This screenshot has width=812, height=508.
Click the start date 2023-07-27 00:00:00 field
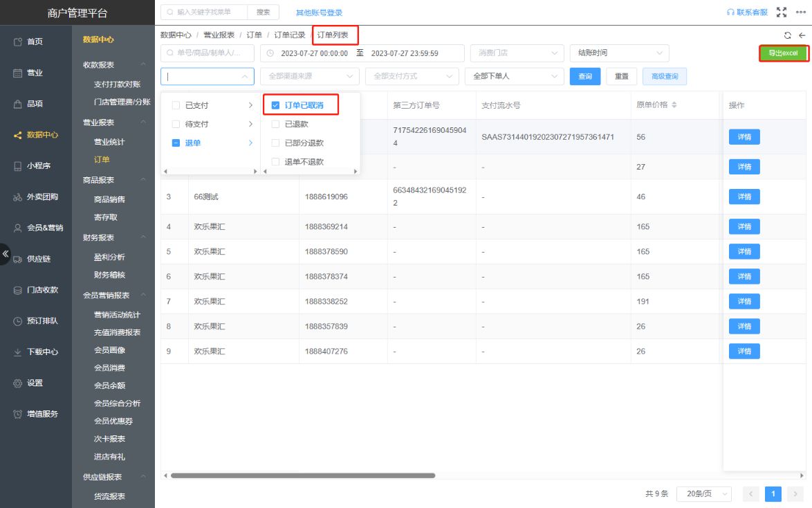[x=314, y=53]
